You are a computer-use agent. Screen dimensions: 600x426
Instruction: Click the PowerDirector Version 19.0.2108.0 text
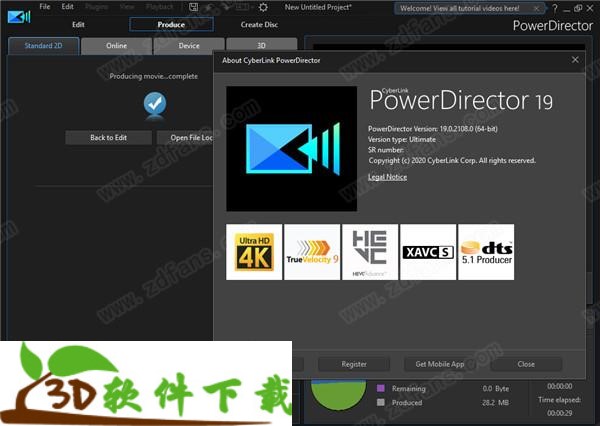433,129
